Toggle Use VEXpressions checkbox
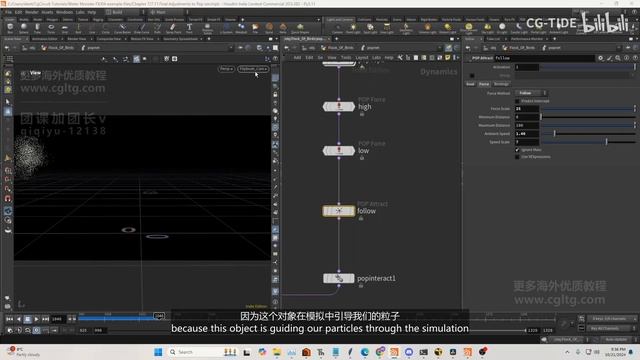This screenshot has width=640, height=360. tap(517, 157)
